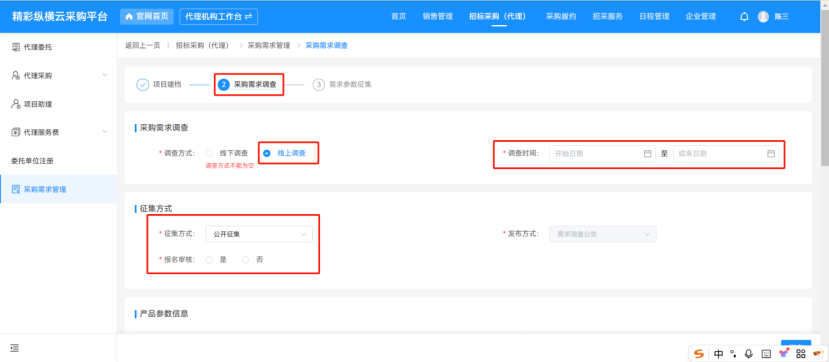
Task: Open the calendar icon in 开始日期 field
Action: coord(647,154)
